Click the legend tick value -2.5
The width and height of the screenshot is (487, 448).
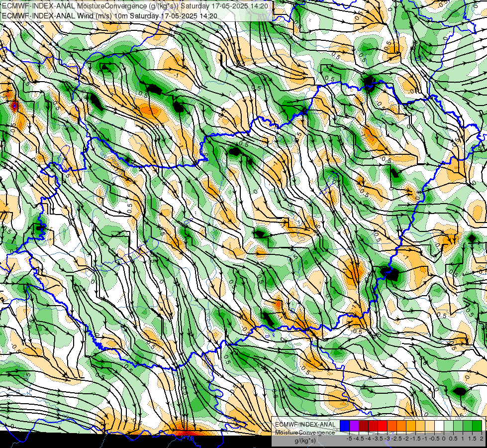click(x=396, y=439)
